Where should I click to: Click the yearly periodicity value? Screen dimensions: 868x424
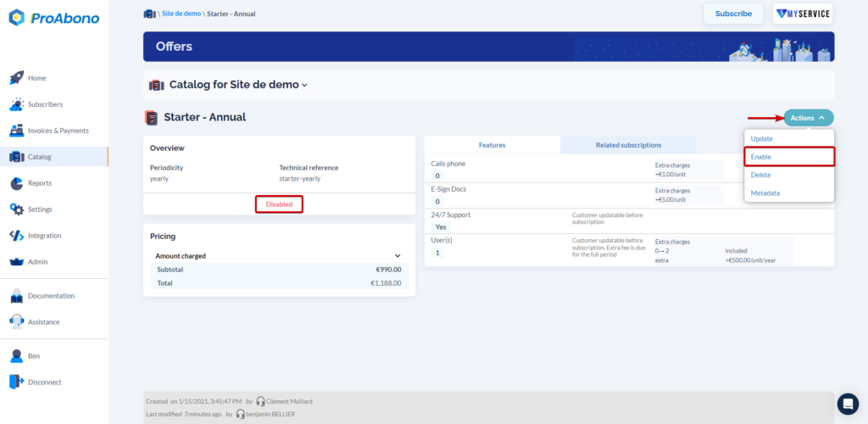pos(159,179)
